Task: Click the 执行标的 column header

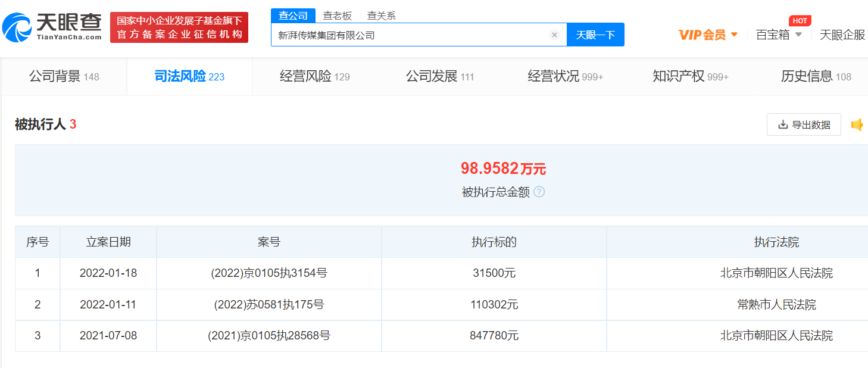Action: (x=494, y=242)
